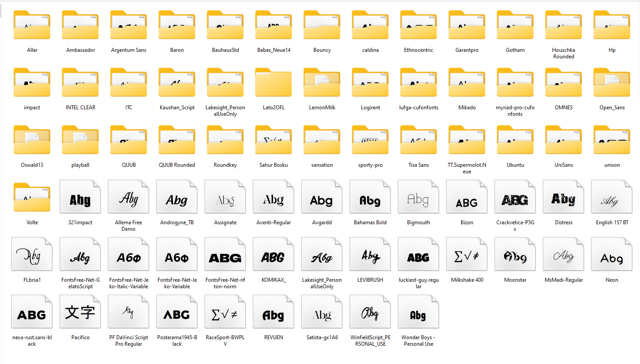Click the Avgardd font file icon

point(322,197)
